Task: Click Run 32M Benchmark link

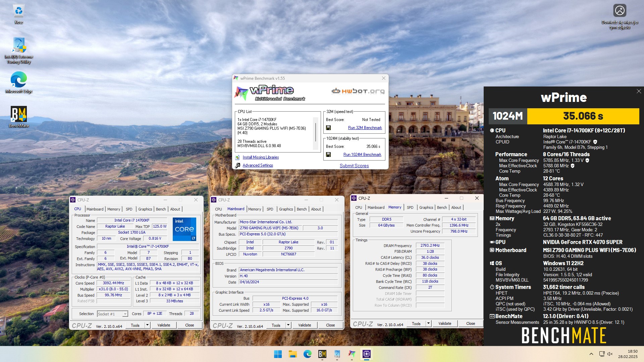Action: point(365,128)
